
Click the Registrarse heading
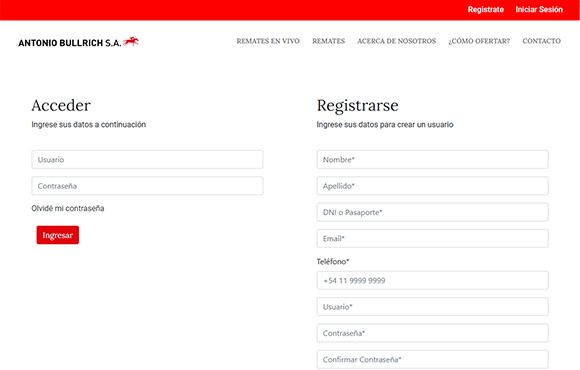(358, 106)
